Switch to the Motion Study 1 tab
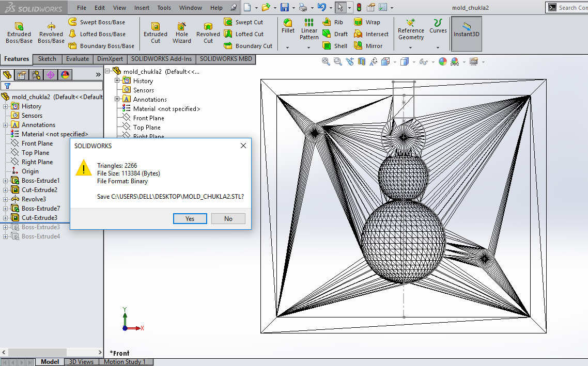The image size is (588, 366). coord(126,362)
